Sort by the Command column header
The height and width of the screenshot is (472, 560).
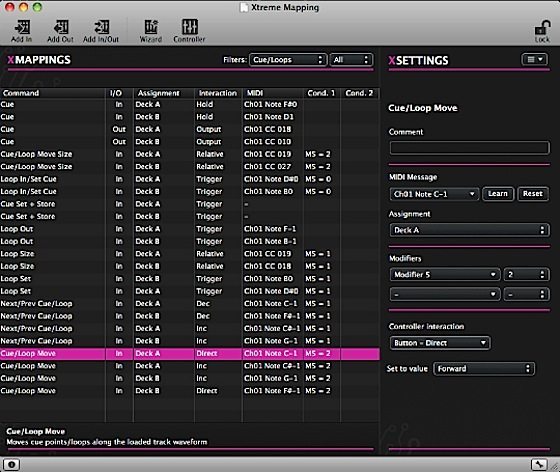coord(52,93)
